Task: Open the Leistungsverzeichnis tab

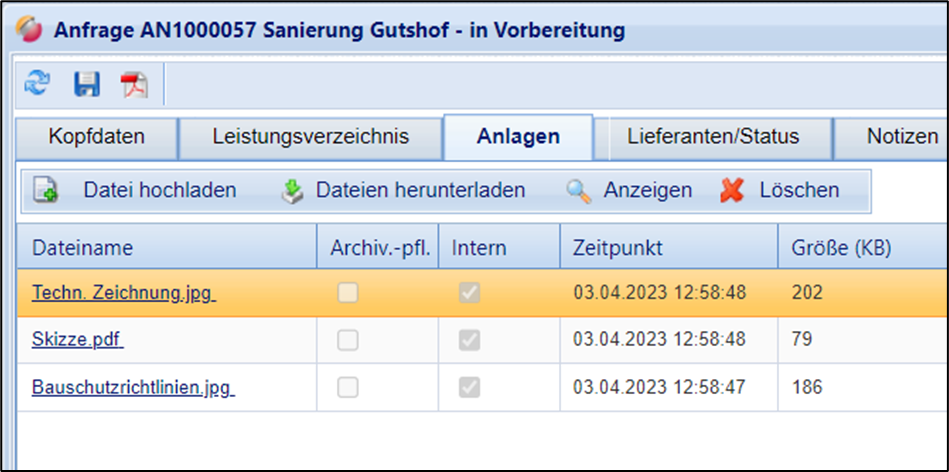Action: 310,137
